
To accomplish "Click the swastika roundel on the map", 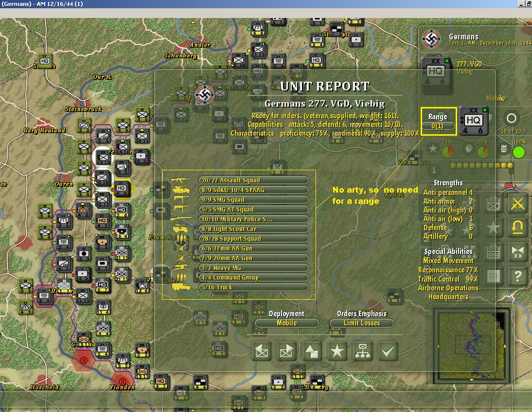I will coord(205,94).
